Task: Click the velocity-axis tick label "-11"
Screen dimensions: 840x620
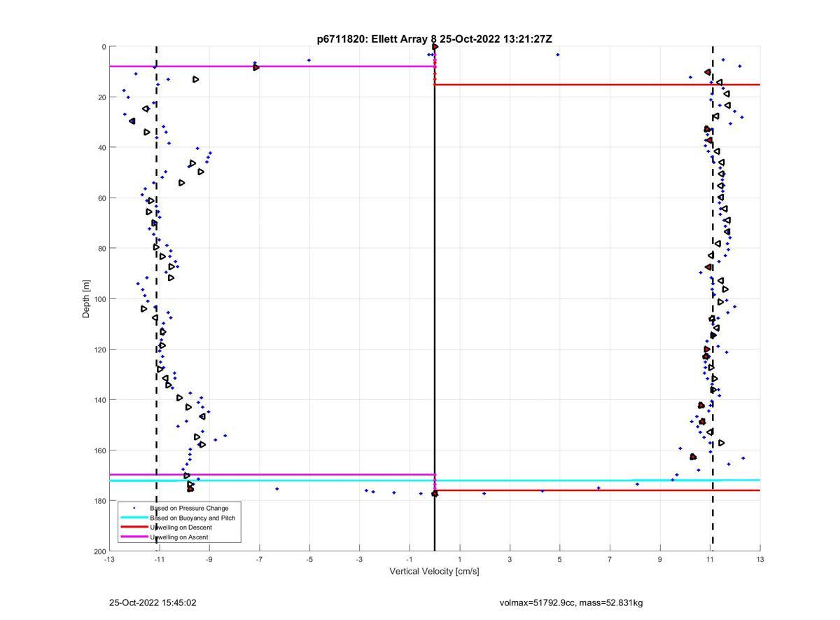Action: (159, 559)
